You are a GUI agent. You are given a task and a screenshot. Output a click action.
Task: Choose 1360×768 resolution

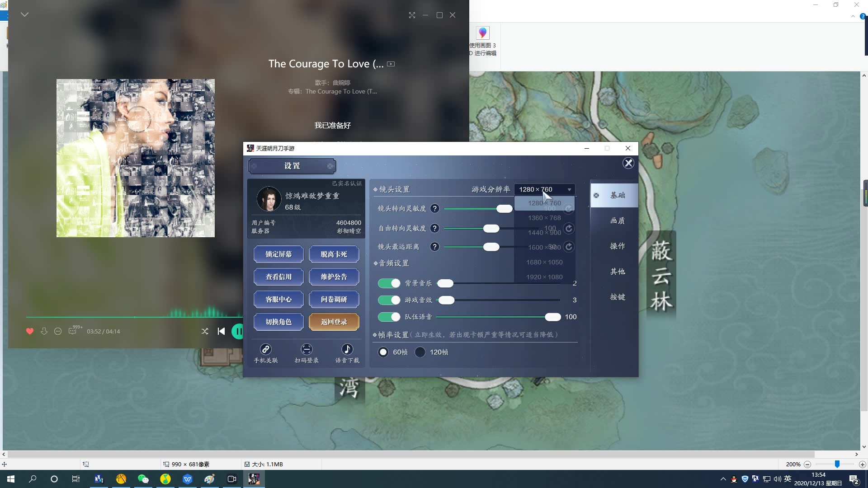(x=545, y=218)
